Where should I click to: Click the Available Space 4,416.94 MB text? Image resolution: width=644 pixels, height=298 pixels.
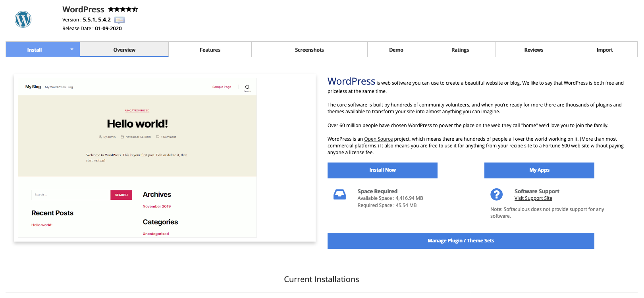pos(390,198)
